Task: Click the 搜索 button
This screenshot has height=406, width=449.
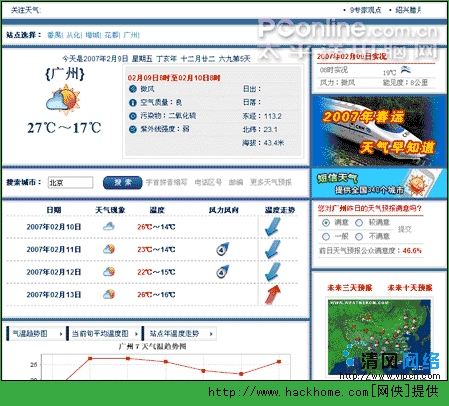Action: (123, 183)
